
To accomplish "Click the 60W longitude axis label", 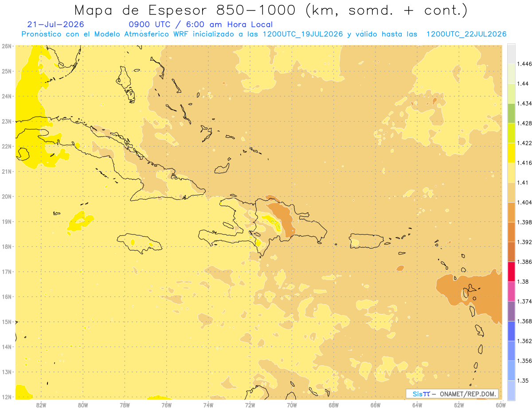I will (x=501, y=404).
